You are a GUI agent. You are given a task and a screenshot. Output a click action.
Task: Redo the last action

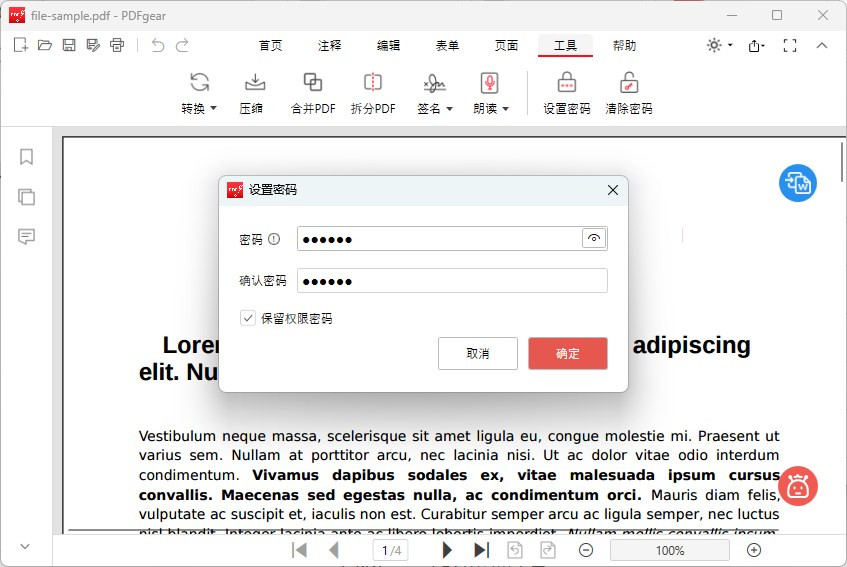(183, 45)
